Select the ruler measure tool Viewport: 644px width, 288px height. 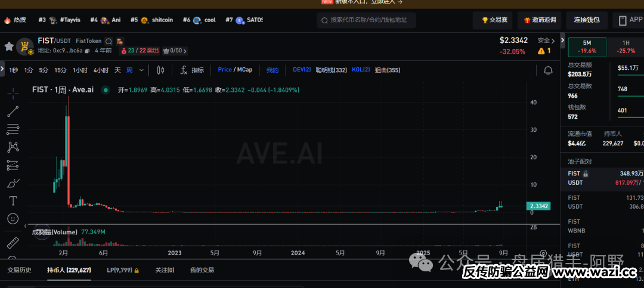[13, 243]
